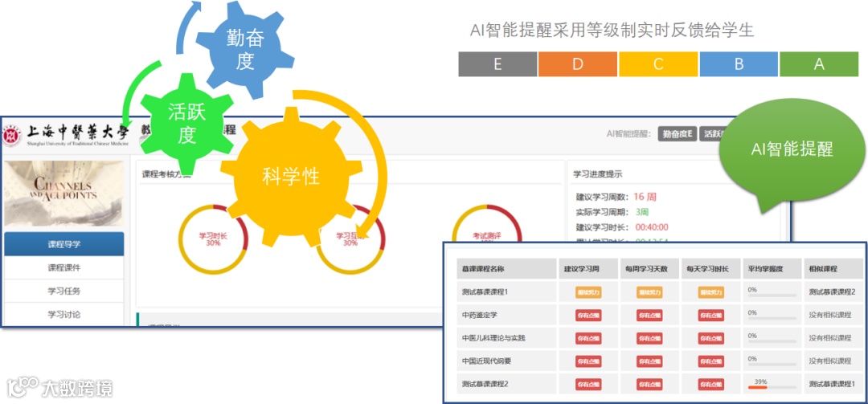The image size is (868, 404).
Task: Open the 中国近现代纲要 course row
Action: point(486,361)
